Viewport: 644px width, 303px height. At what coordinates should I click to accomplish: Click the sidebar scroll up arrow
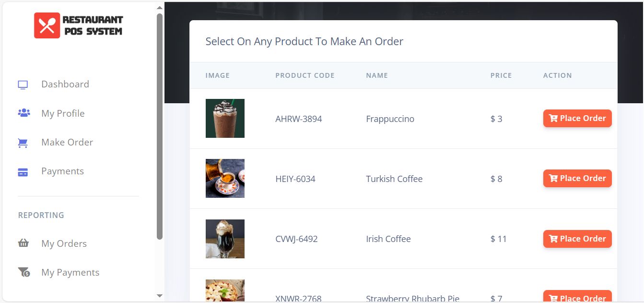160,8
